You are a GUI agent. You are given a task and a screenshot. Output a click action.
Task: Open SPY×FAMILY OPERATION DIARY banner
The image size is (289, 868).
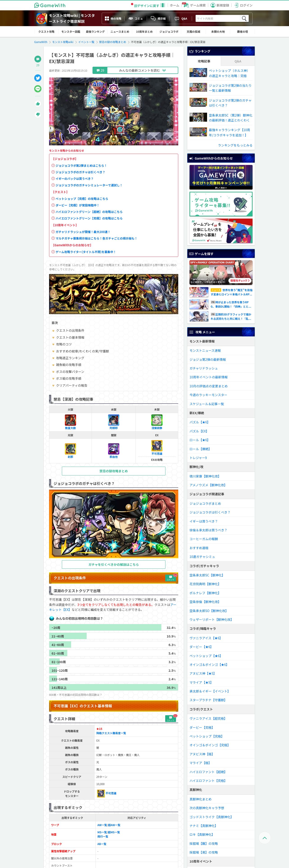pyautogui.click(x=221, y=272)
